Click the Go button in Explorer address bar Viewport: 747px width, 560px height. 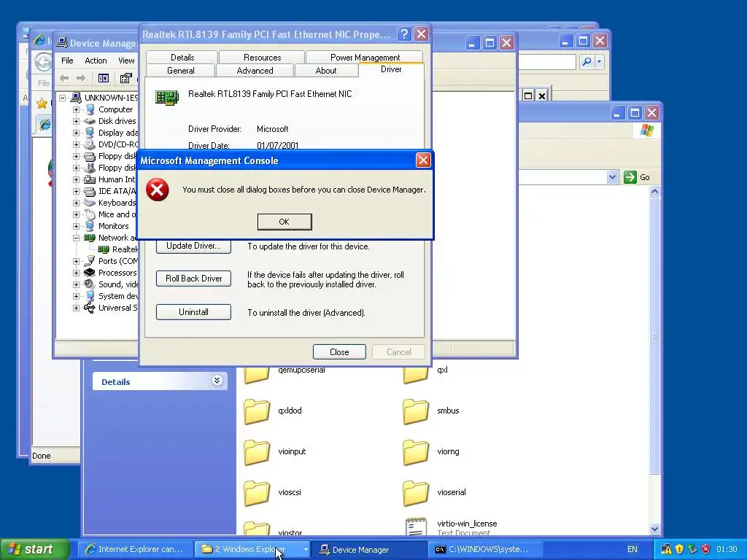637,177
